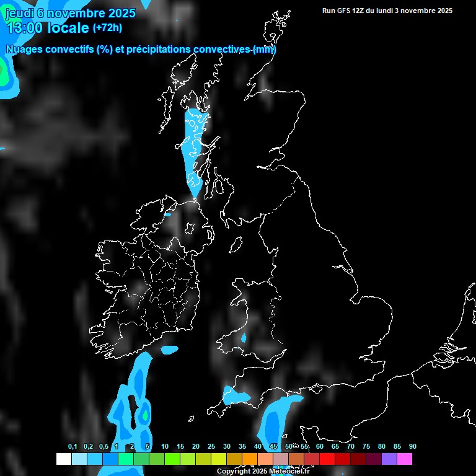The image size is (476, 476).
Task: Open the Copyright 2025 Meteociel.fr link
Action: tap(263, 471)
